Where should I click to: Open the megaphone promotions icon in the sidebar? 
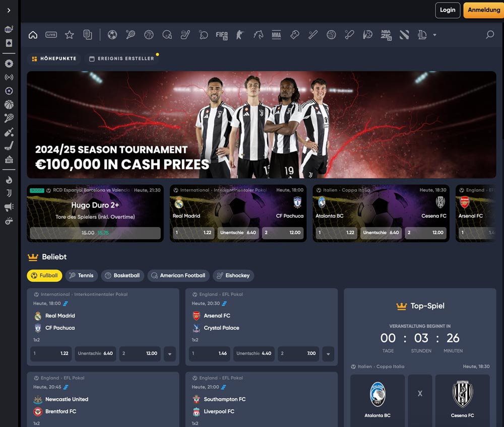point(9,207)
